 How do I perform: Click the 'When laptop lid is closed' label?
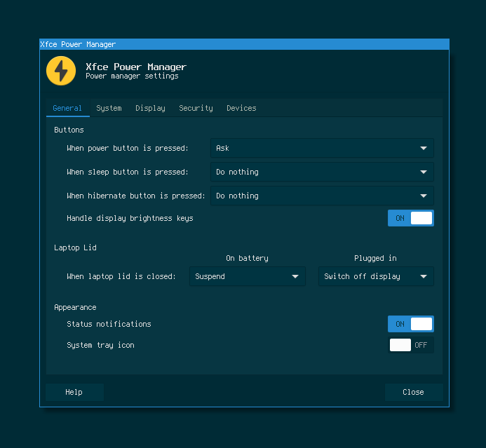point(121,276)
